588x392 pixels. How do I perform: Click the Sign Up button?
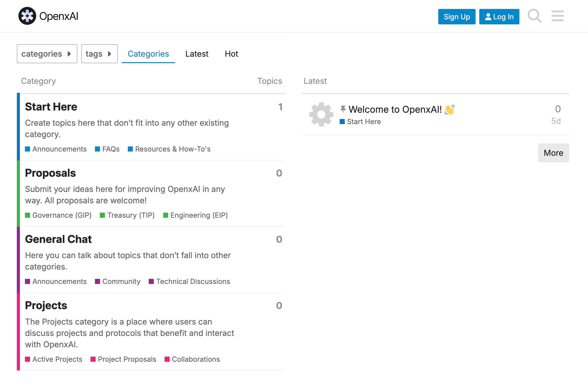[457, 17]
